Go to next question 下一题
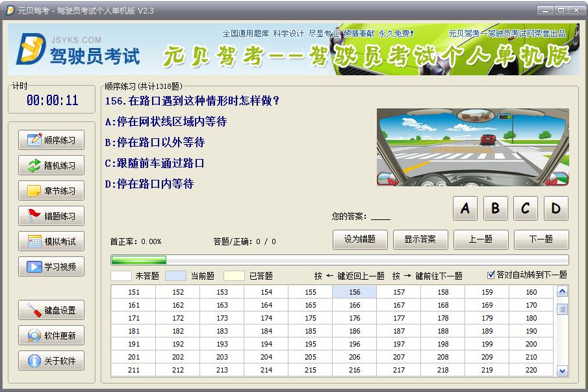 click(541, 239)
